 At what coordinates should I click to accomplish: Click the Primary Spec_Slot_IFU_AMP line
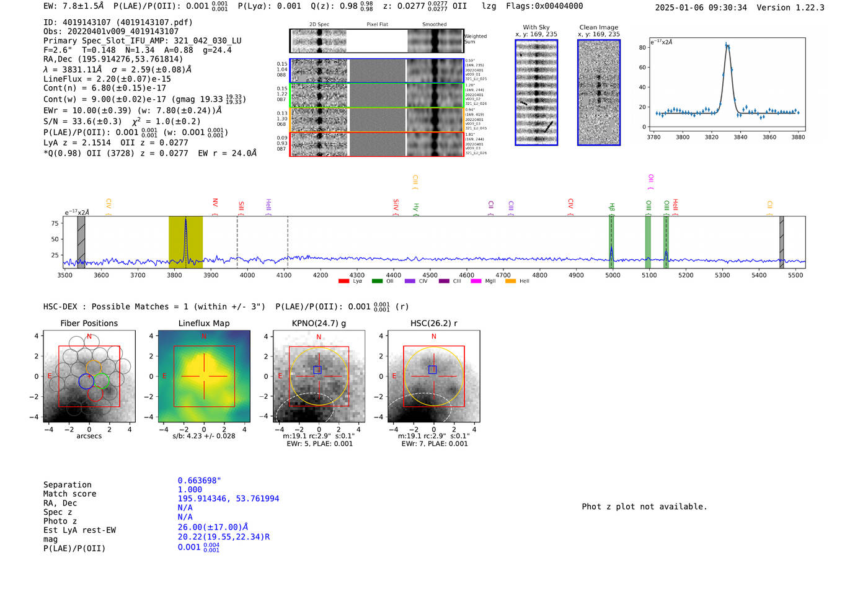click(143, 40)
